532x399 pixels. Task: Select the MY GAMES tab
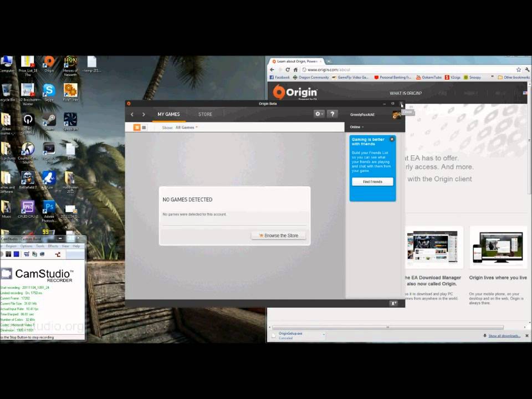pyautogui.click(x=168, y=114)
